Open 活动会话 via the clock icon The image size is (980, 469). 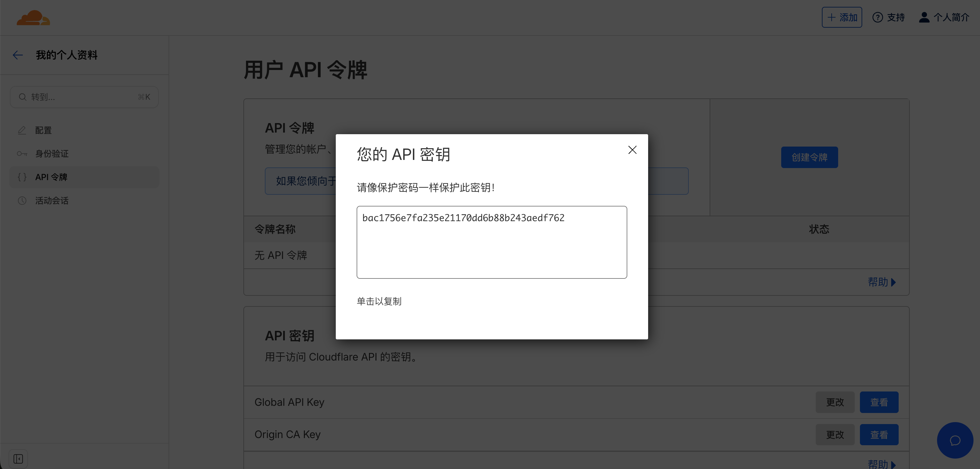[x=22, y=201]
